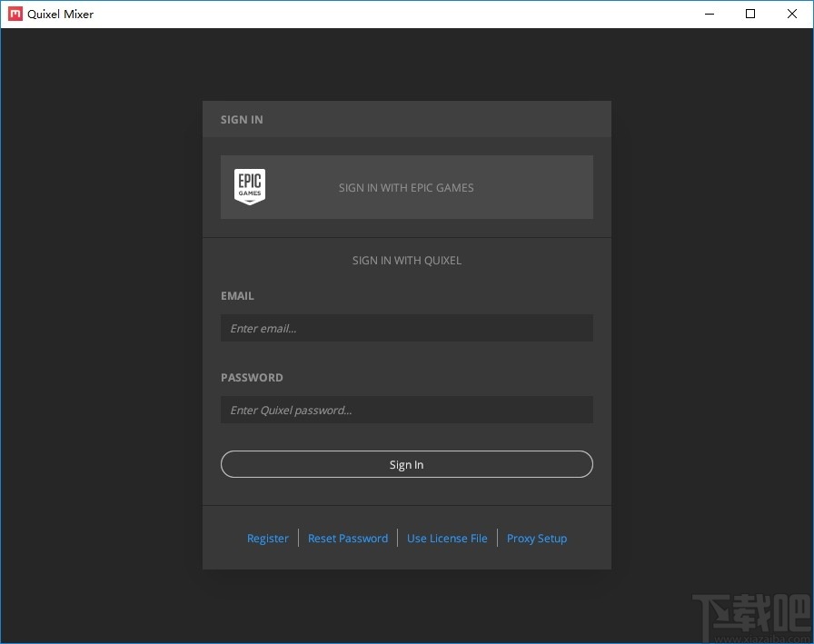
Task: Choose the Use License File link
Action: pos(447,538)
